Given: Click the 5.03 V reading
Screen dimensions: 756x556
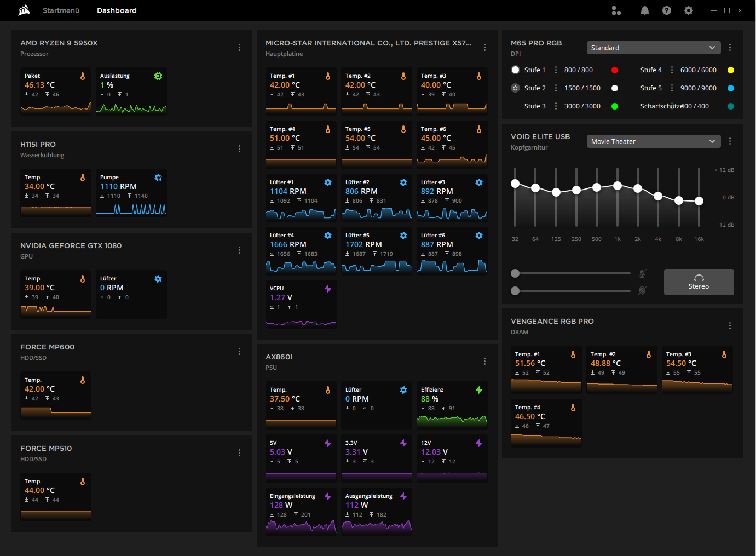Looking at the screenshot, I should coord(281,452).
